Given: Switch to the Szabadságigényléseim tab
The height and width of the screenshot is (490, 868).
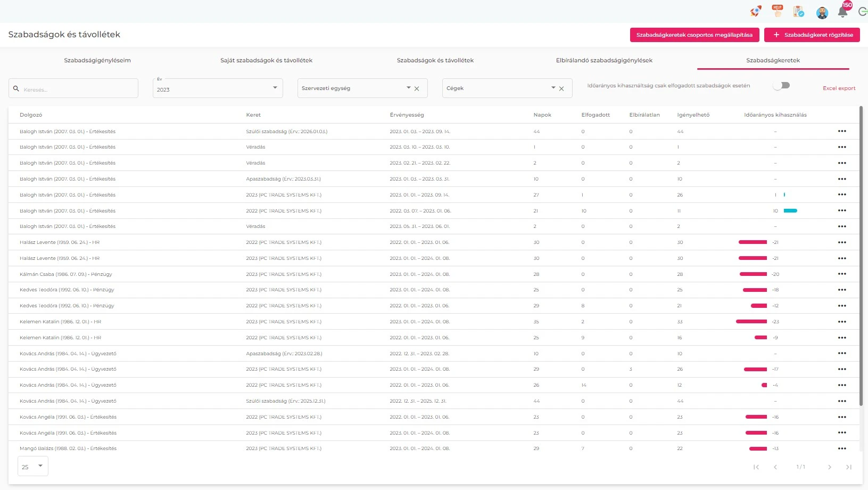Looking at the screenshot, I should point(97,60).
